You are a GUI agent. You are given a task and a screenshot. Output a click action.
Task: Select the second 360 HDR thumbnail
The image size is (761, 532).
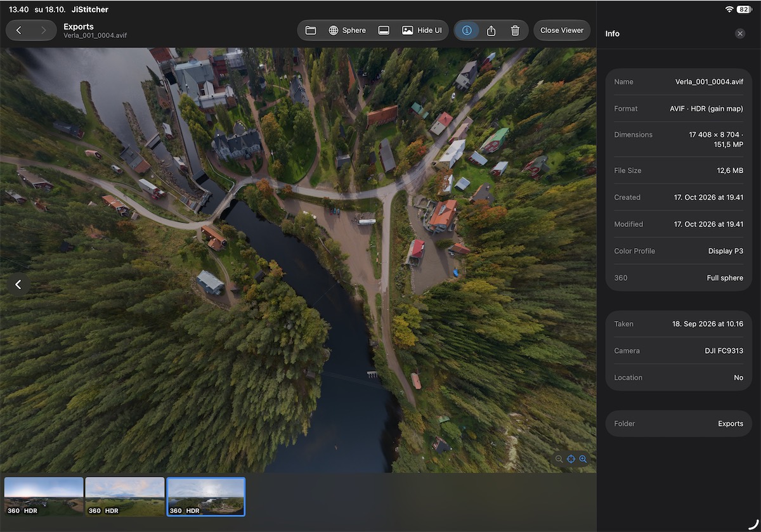[125, 496]
